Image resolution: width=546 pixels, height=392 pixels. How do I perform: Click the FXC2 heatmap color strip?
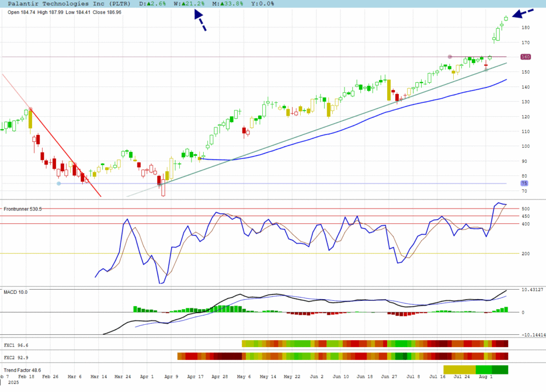[343, 356]
